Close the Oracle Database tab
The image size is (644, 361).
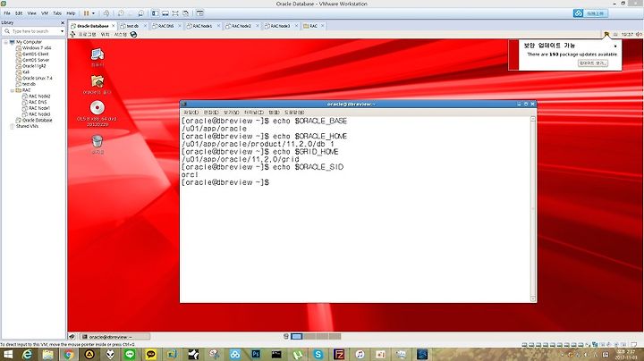(x=114, y=26)
